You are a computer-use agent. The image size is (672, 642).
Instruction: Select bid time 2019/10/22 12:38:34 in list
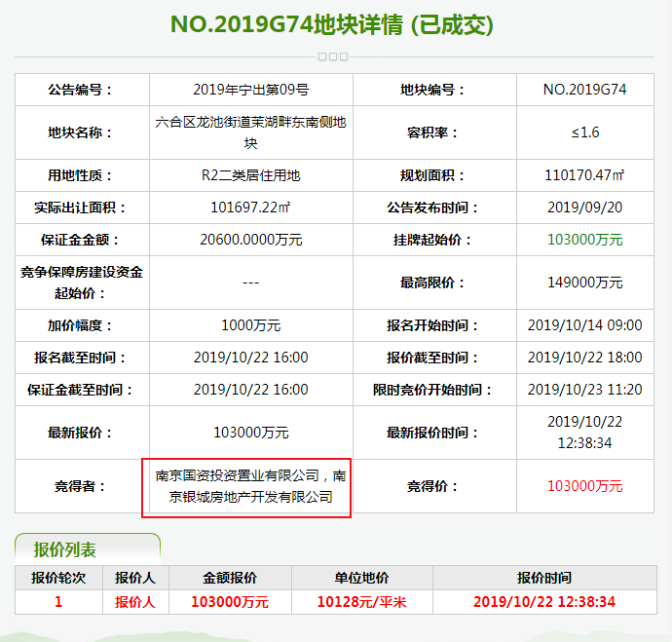point(544,602)
